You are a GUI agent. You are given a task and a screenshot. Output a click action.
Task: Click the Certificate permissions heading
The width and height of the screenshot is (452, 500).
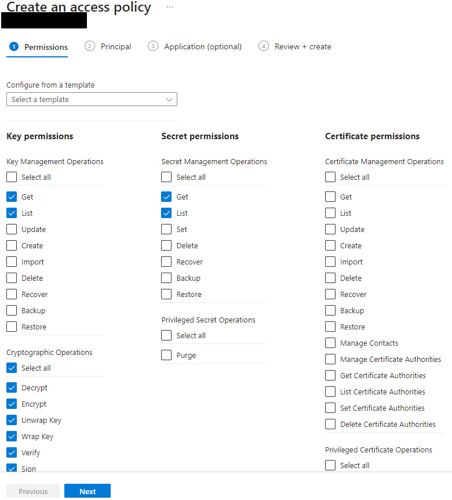coord(372,136)
